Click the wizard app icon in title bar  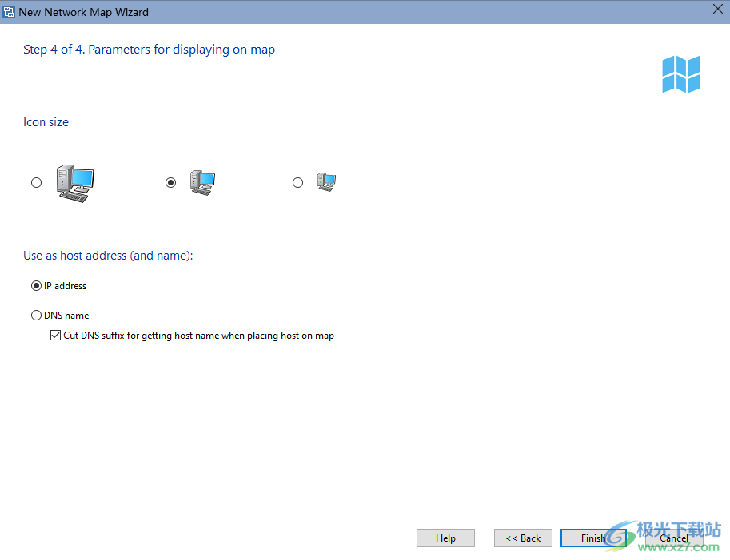pyautogui.click(x=9, y=12)
